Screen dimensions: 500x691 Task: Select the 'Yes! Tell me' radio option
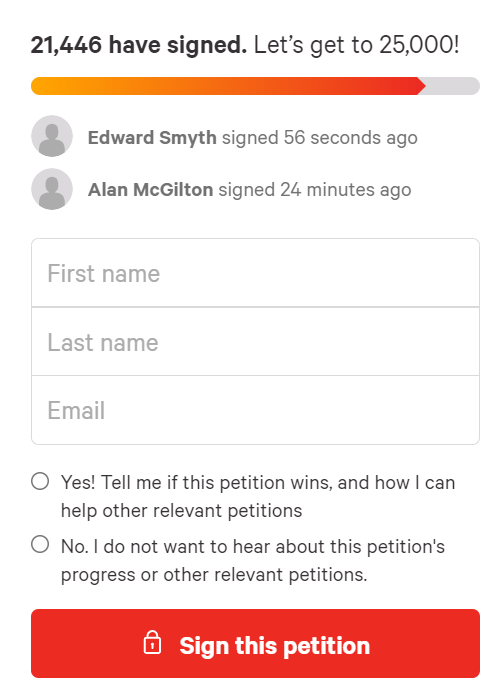coord(40,481)
